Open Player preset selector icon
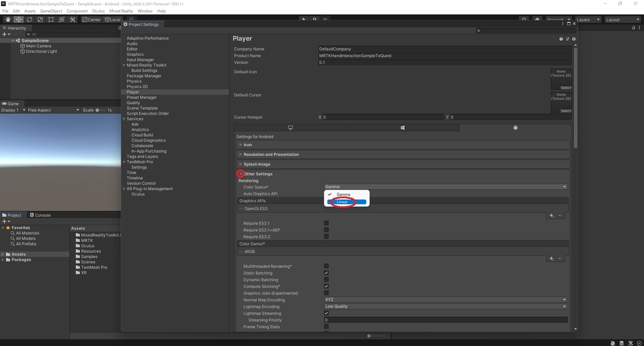 pyautogui.click(x=567, y=39)
